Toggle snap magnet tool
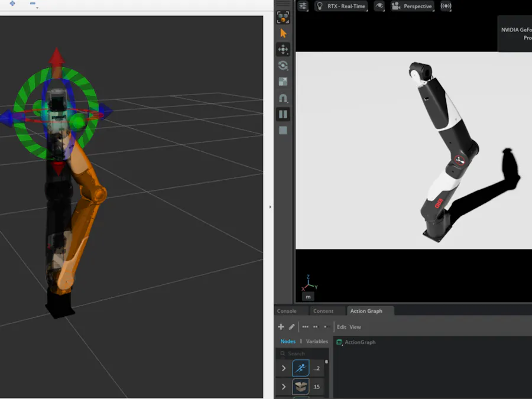The image size is (532, 399). [x=283, y=98]
